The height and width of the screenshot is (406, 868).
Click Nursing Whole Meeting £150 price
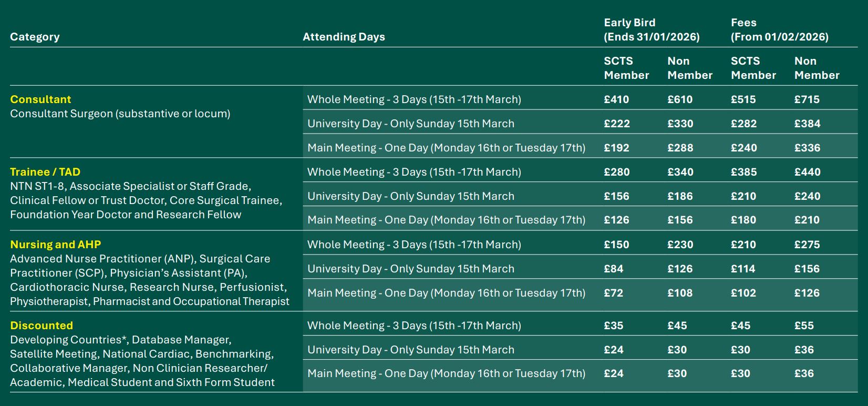pyautogui.click(x=616, y=245)
